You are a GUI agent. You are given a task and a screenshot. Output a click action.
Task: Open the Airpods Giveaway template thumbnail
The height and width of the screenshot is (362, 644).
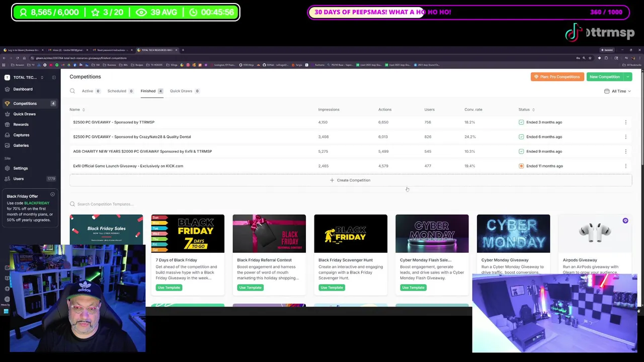pyautogui.click(x=595, y=234)
